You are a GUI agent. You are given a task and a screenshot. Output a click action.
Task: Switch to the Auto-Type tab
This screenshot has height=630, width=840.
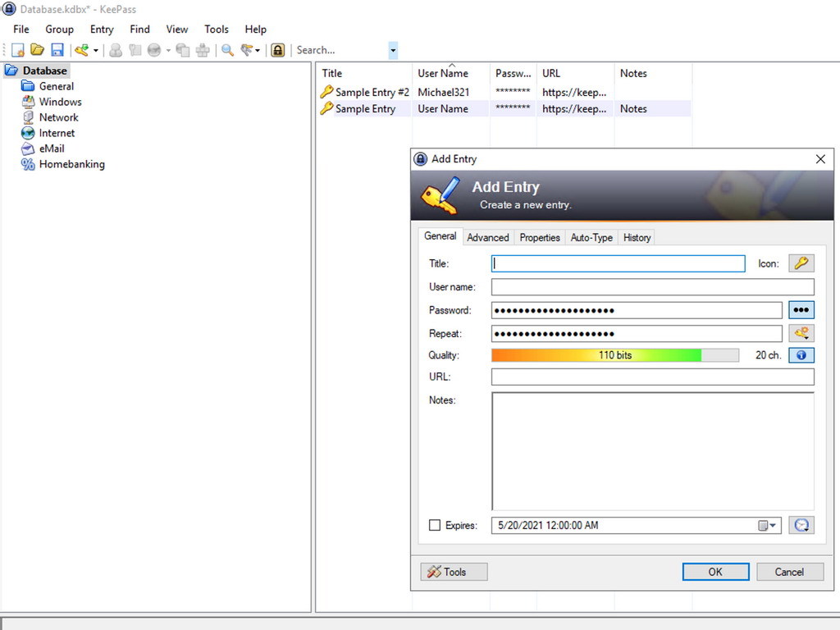click(591, 237)
